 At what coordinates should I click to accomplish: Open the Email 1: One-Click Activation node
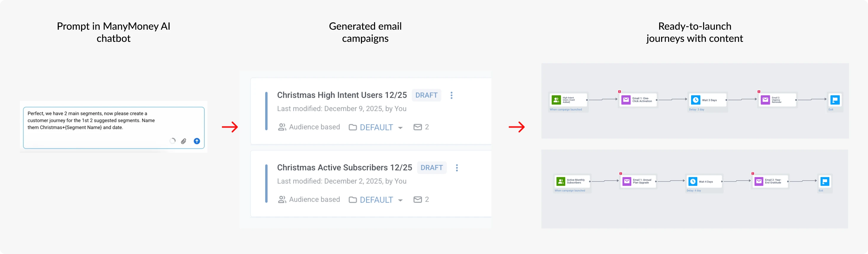pos(638,100)
